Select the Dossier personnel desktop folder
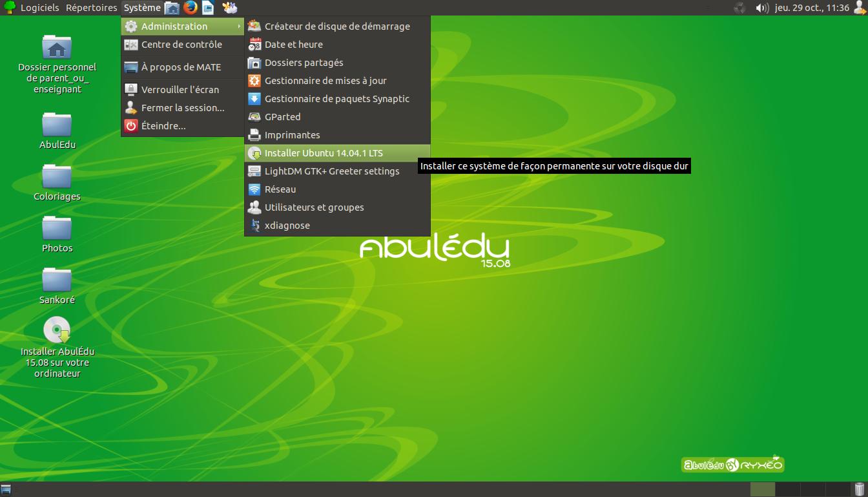868x497 pixels. tap(57, 63)
